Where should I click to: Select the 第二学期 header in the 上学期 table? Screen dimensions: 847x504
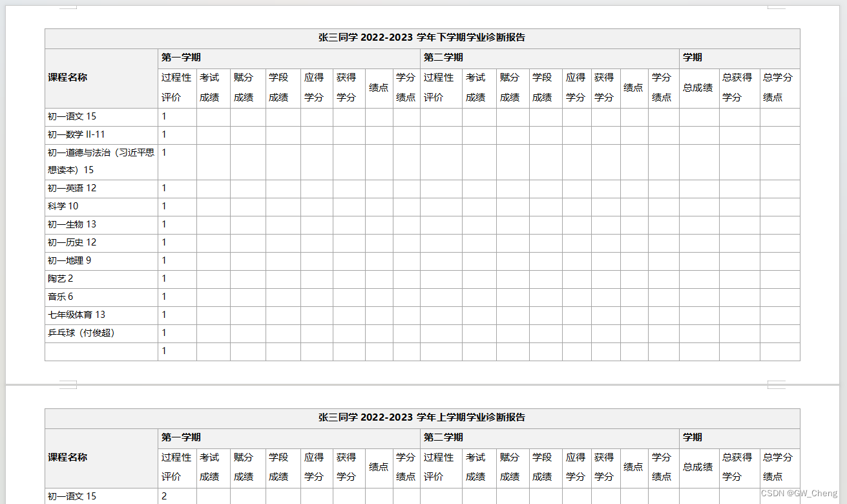443,437
